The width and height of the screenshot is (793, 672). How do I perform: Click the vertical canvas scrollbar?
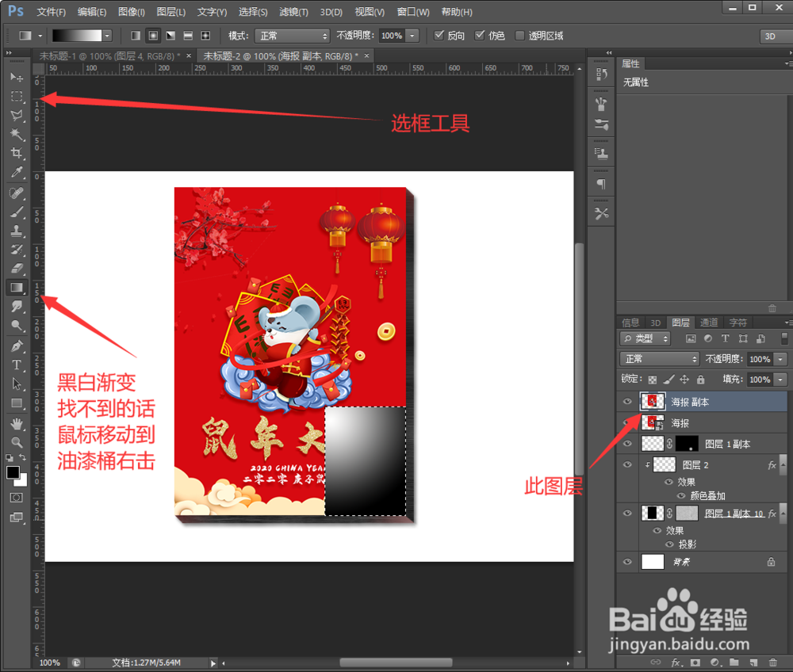tap(580, 359)
